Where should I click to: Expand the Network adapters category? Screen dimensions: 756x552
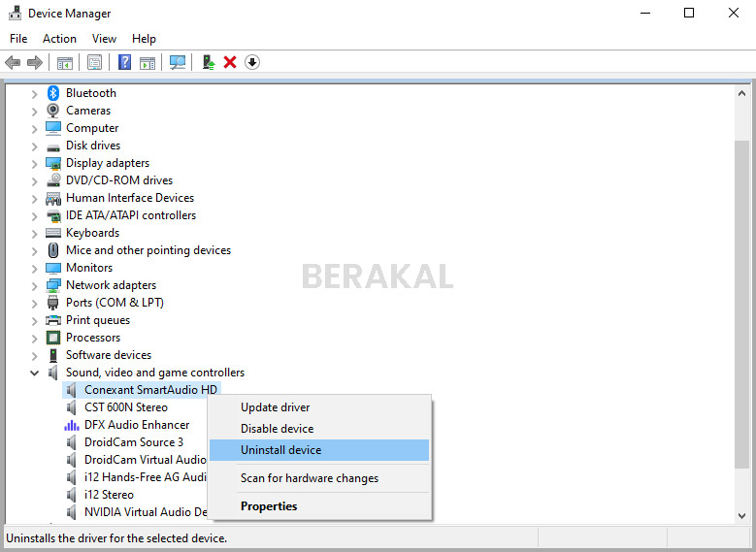point(34,286)
